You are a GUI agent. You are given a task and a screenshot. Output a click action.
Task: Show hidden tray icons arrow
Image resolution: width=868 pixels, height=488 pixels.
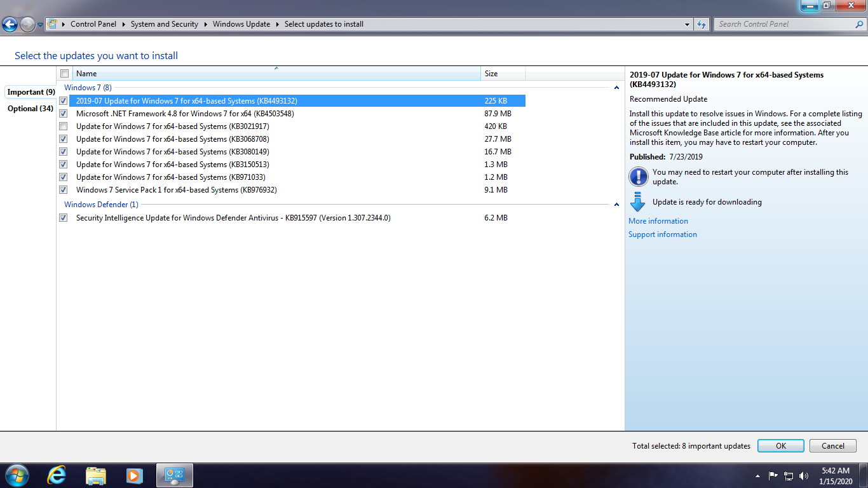757,475
